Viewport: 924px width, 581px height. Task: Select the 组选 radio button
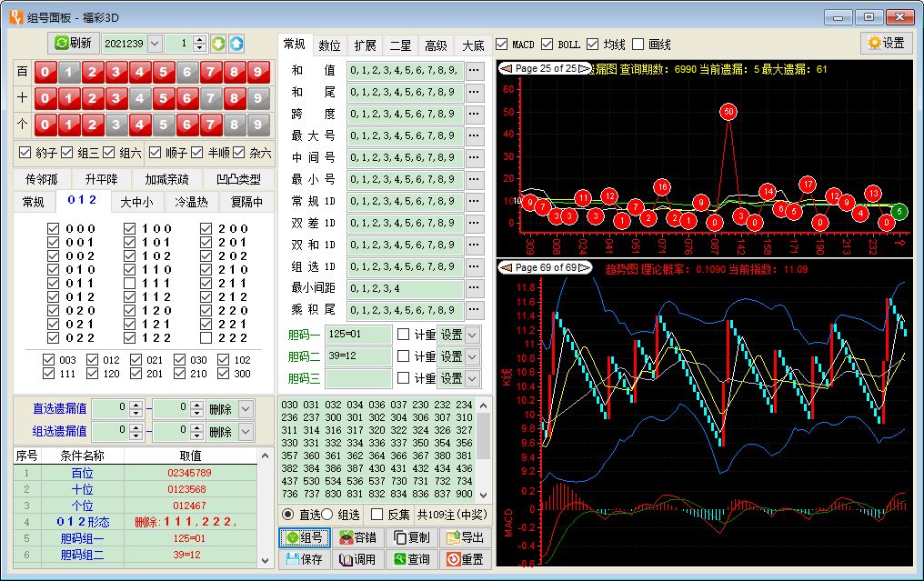[x=327, y=515]
